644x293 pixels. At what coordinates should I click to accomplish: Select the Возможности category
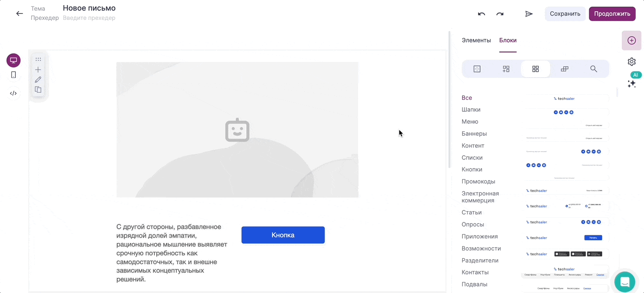point(481,249)
